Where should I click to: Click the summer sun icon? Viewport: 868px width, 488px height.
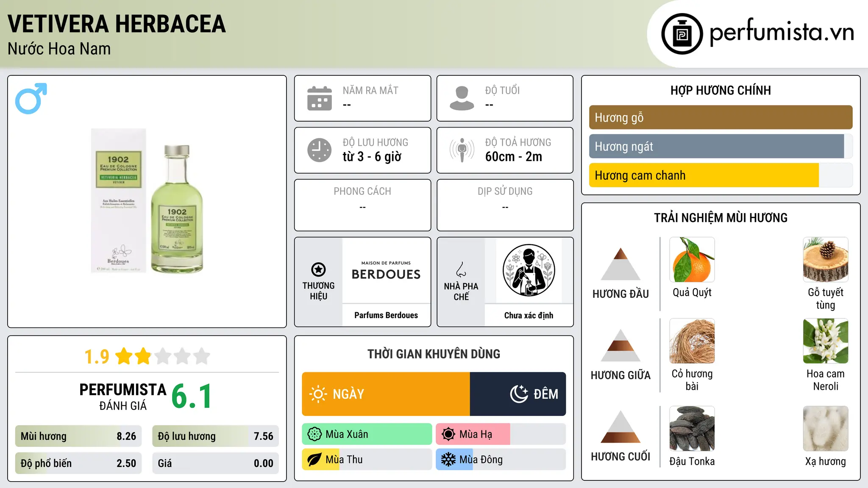[448, 434]
